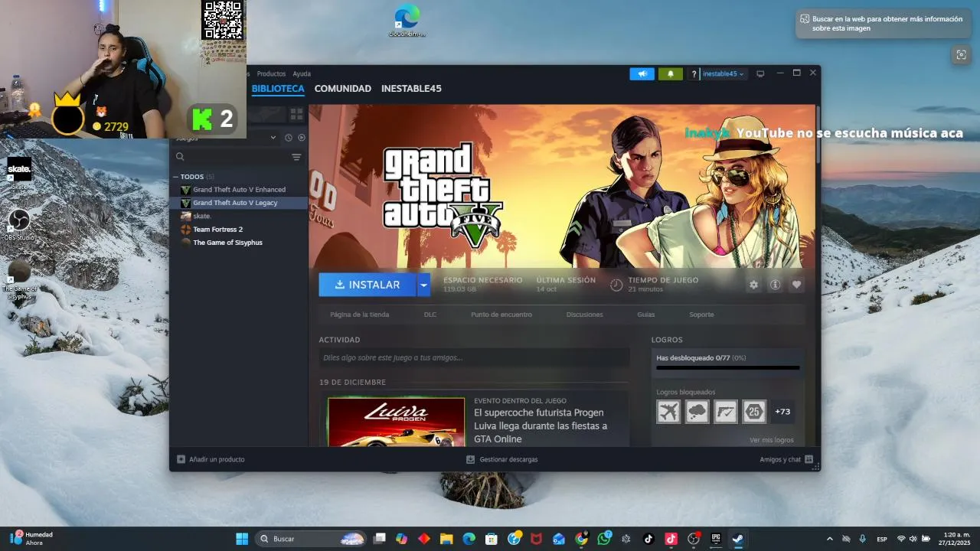The height and width of the screenshot is (551, 980).
Task: Open the cloud Edge shortcut on desktop
Action: [407, 21]
